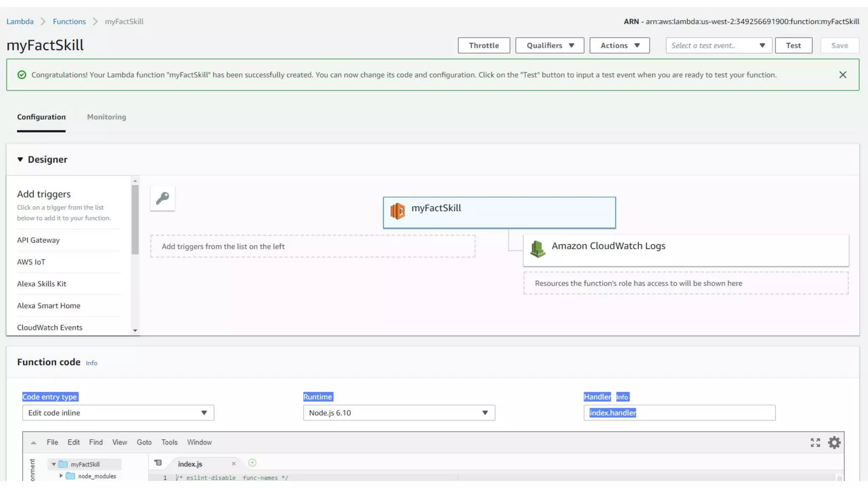The height and width of the screenshot is (488, 868).
Task: Open the Runtime Node.js 6.10 dropdown
Action: (x=398, y=413)
